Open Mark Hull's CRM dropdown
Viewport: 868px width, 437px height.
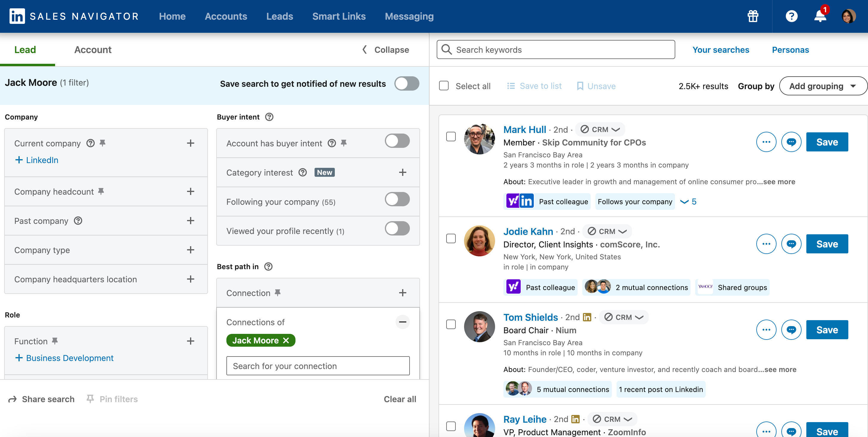600,129
